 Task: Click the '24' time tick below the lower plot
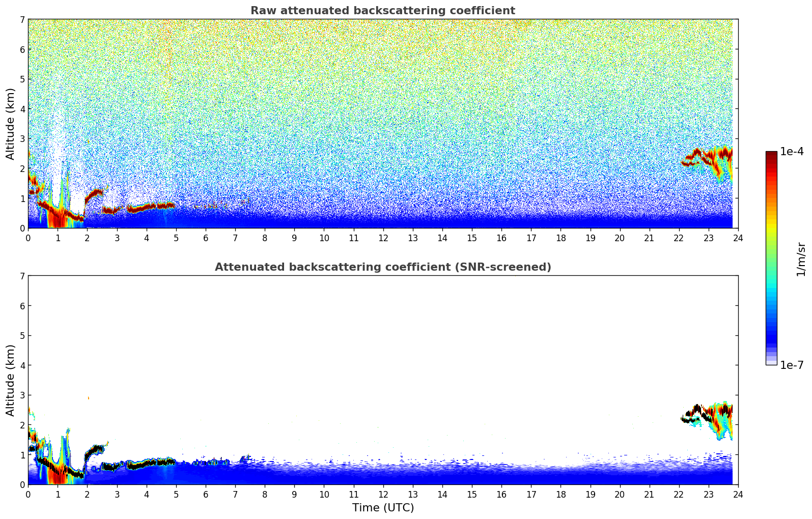[x=738, y=495]
